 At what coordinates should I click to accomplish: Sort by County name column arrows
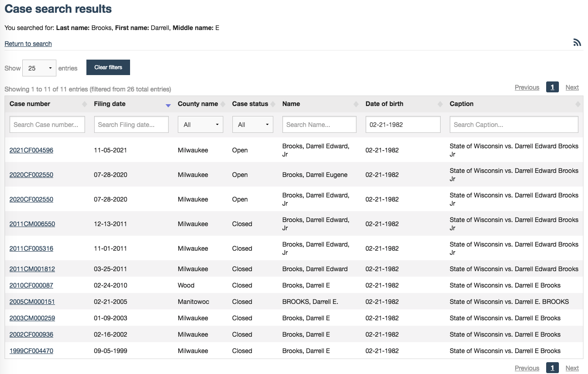[223, 104]
